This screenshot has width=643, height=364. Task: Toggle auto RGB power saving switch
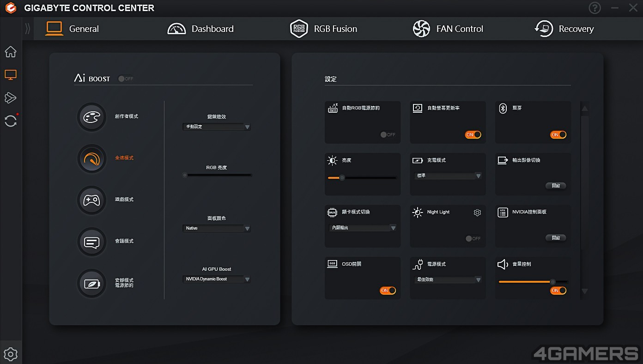[388, 135]
